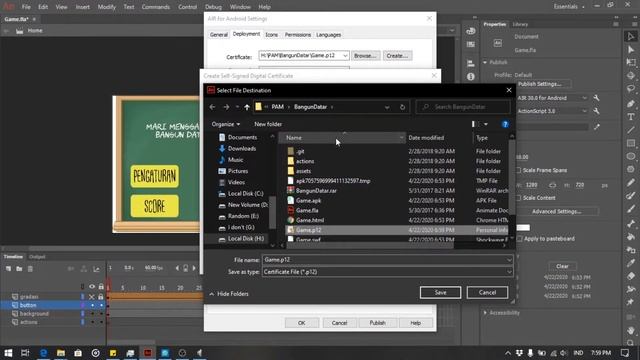Open the notification center icon
Screen dimensions: 640x360
(625, 353)
